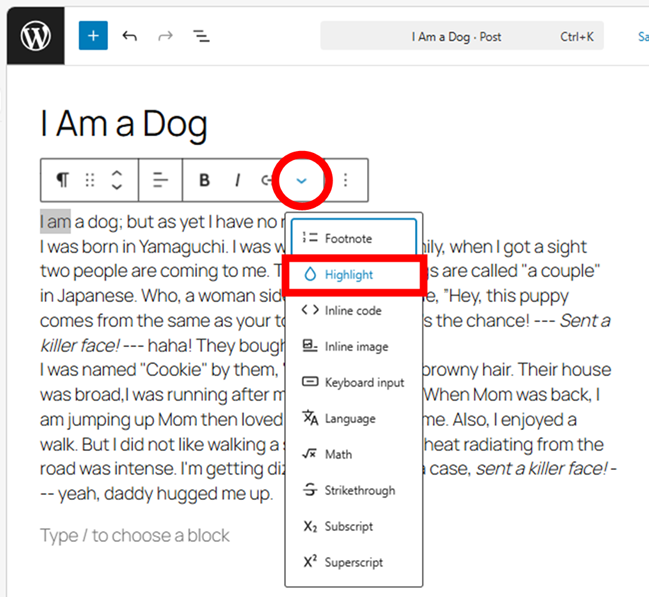Toggle italic formatting
Viewport: 649px width, 597px height.
tap(237, 180)
